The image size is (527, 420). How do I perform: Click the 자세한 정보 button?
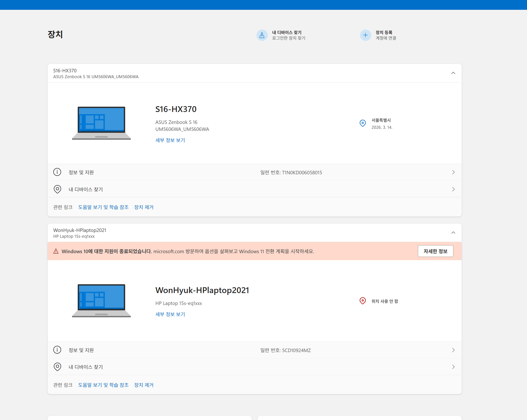click(x=435, y=251)
